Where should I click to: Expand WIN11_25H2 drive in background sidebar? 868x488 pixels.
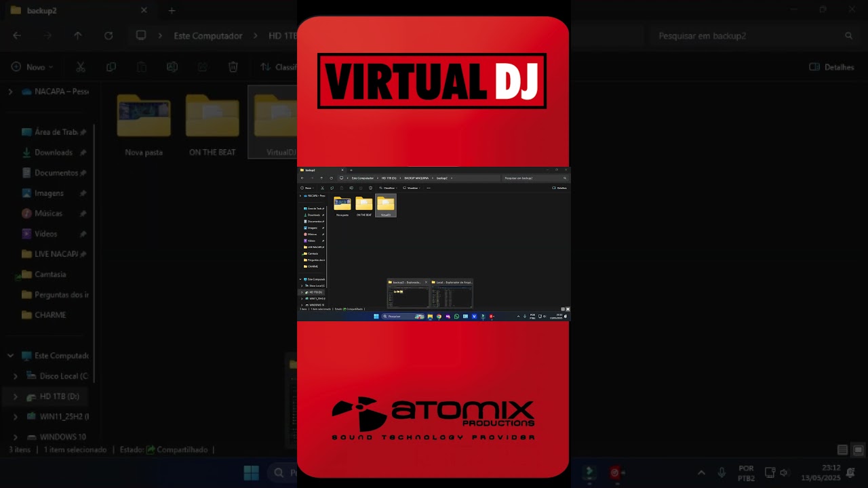16,416
